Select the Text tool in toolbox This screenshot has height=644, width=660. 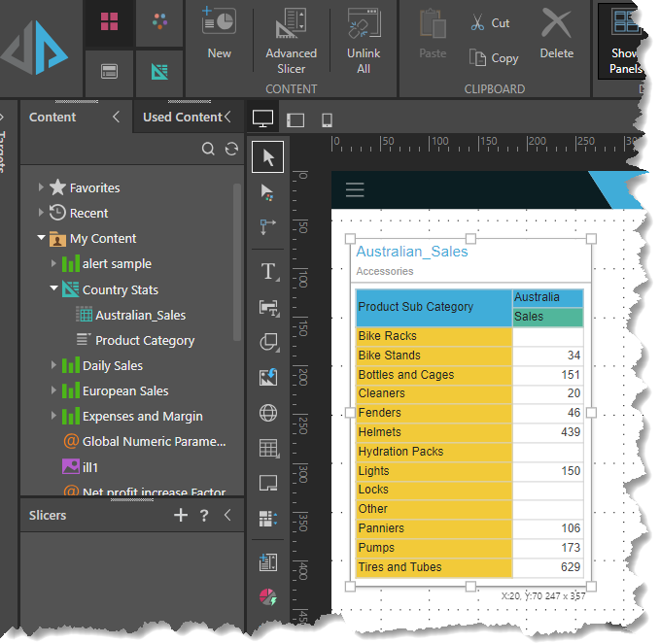coord(268,271)
